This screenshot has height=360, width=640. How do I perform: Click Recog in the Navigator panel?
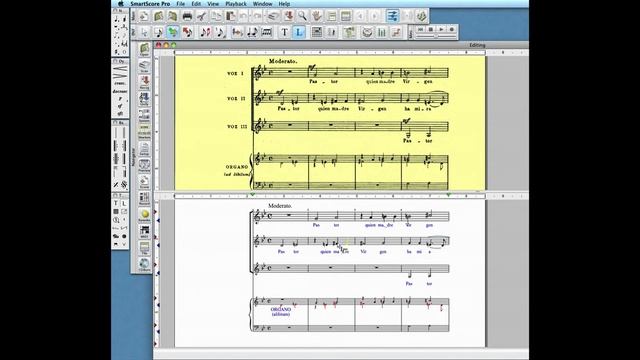click(x=144, y=82)
